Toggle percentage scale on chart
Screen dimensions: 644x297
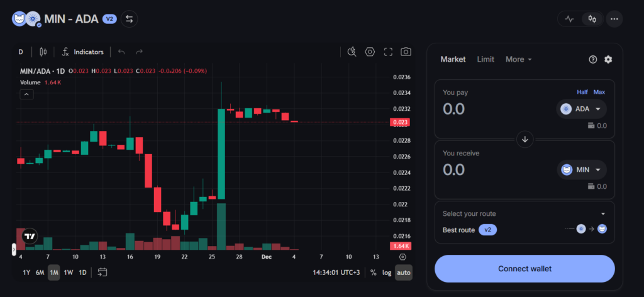tap(373, 272)
